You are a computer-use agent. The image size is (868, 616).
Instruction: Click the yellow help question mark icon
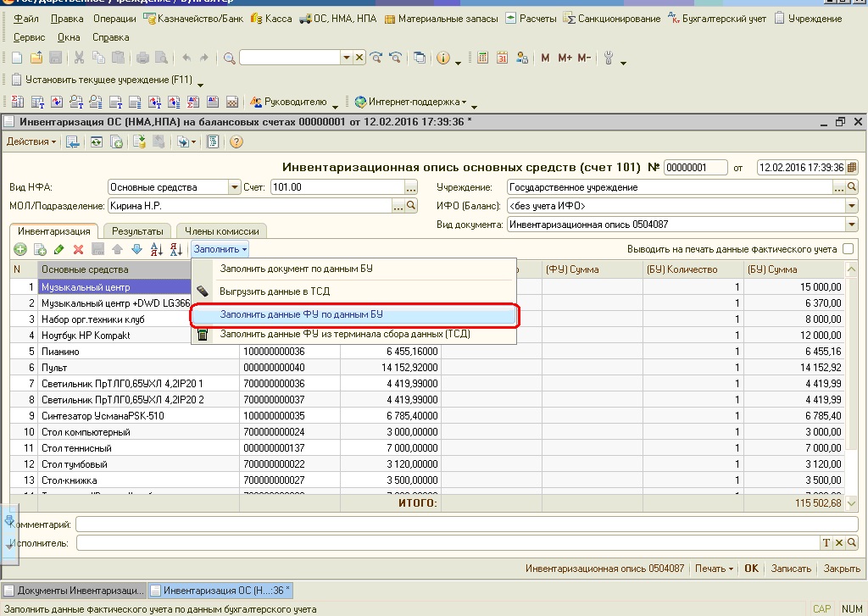click(x=236, y=142)
